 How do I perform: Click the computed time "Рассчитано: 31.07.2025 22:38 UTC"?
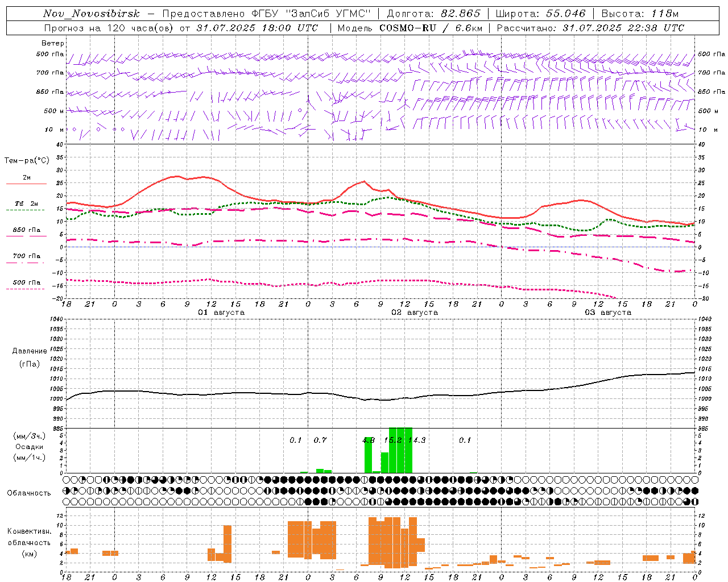click(590, 28)
